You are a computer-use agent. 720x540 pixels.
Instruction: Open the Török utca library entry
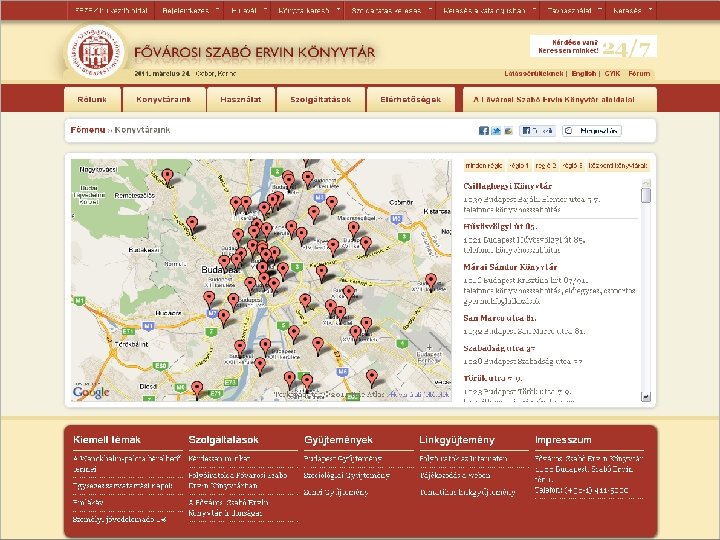coord(492,378)
